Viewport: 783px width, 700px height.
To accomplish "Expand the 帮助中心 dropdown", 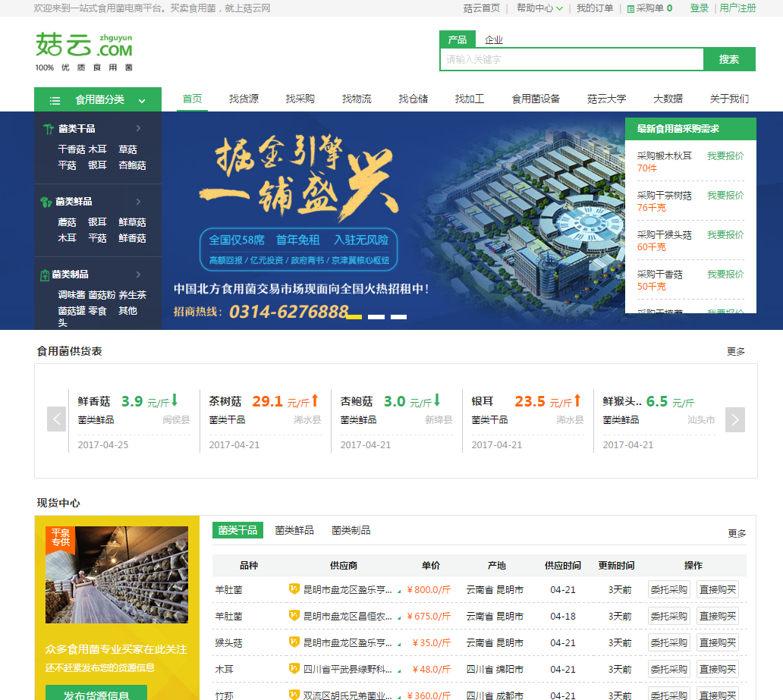I will 539,8.
